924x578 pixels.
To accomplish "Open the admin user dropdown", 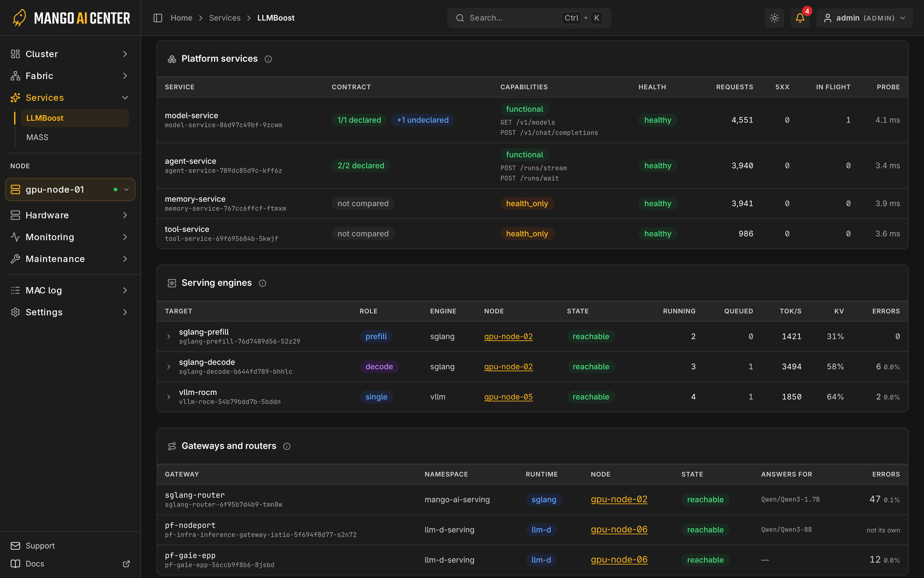I will (865, 18).
